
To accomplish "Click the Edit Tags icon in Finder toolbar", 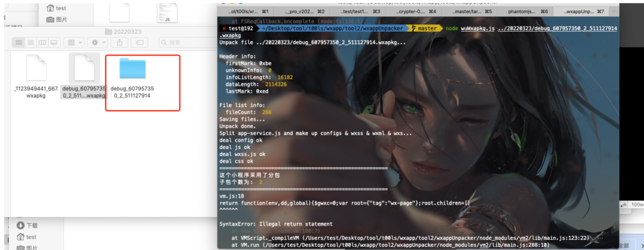I will pos(140,42).
